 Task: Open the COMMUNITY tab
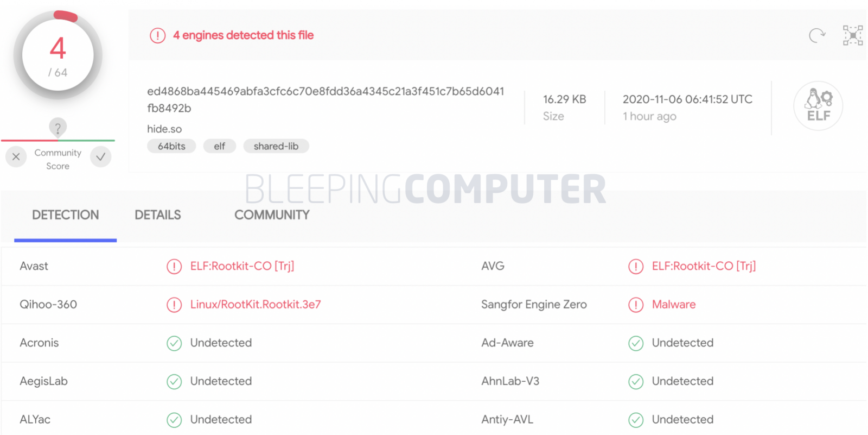(x=272, y=215)
